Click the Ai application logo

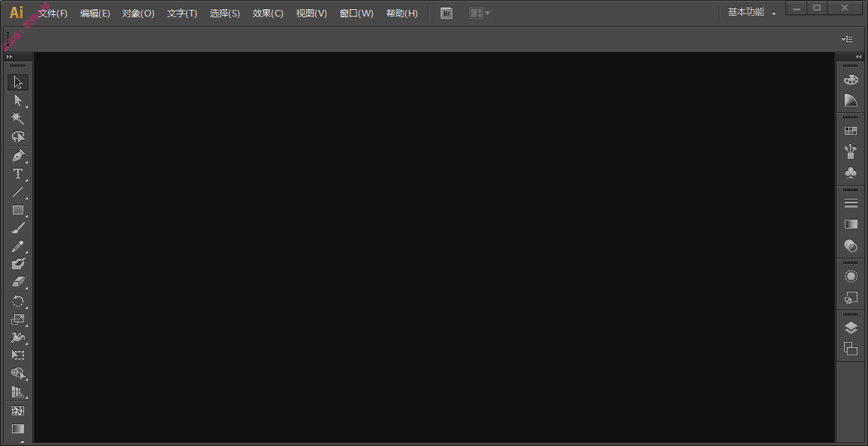click(17, 13)
